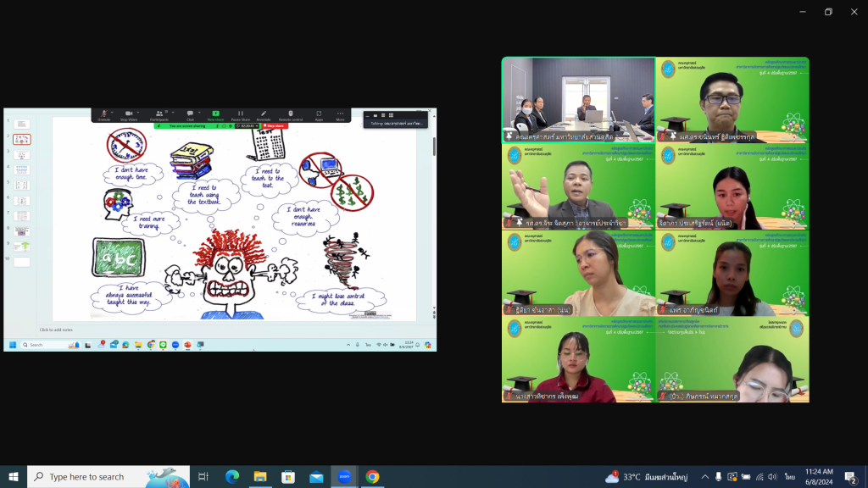Toggle the Stop Video camera button
The height and width of the screenshot is (488, 868).
point(129,114)
